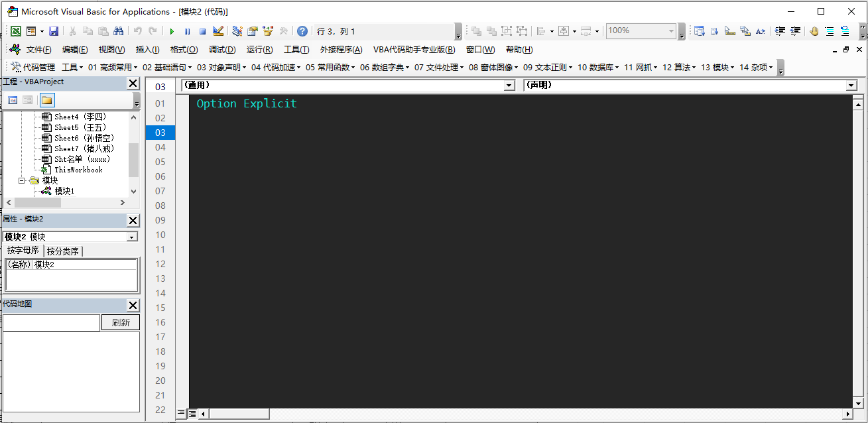This screenshot has height=423, width=868.
Task: Click the (名称) 模块2 property row
Action: coord(72,265)
